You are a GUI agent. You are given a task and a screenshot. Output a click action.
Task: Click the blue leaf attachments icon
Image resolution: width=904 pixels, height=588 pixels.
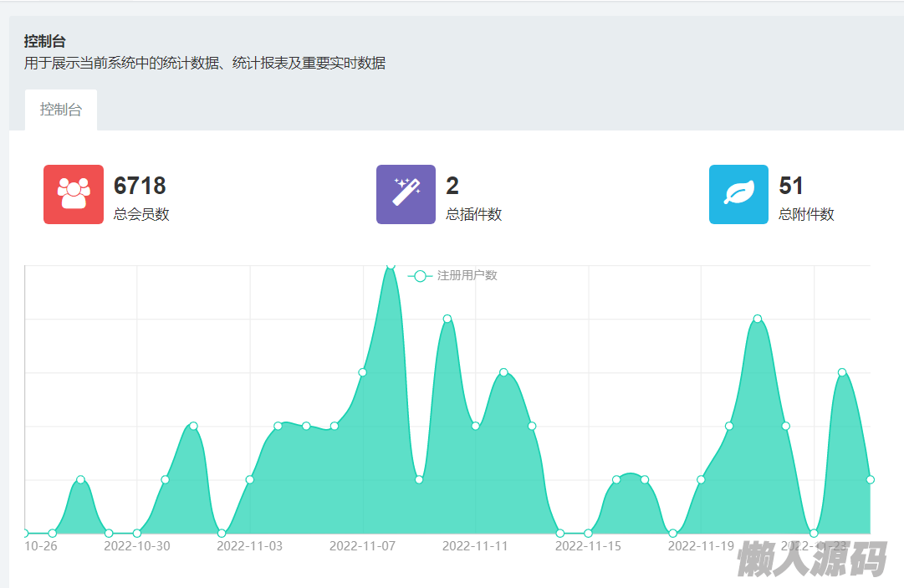[x=738, y=194]
